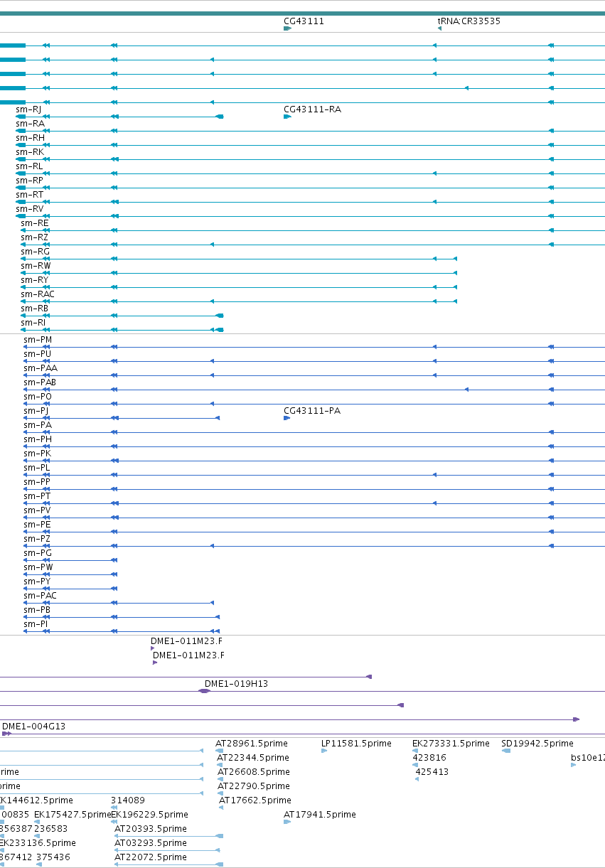Click the sm-RT transcript label
The image size is (605, 868).
pos(29,195)
